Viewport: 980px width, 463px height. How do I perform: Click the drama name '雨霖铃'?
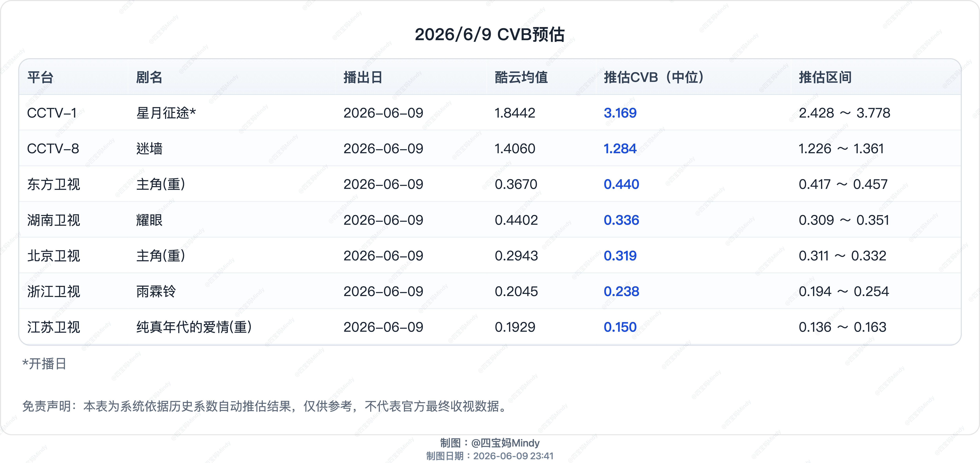(x=156, y=292)
